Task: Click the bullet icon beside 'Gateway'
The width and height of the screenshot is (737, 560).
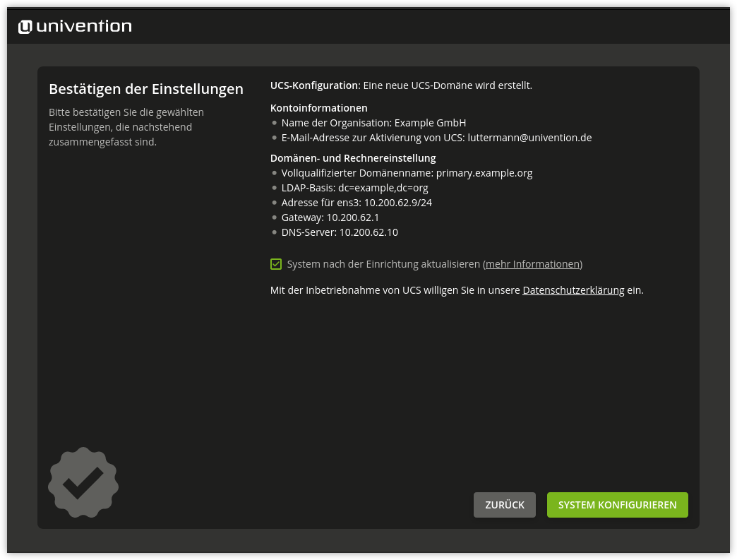Action: pyautogui.click(x=274, y=217)
